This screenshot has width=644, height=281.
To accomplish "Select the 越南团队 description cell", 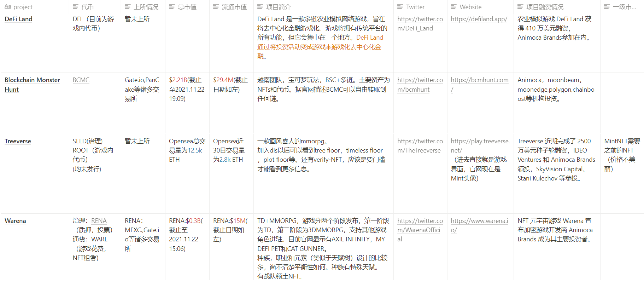I will (323, 103).
